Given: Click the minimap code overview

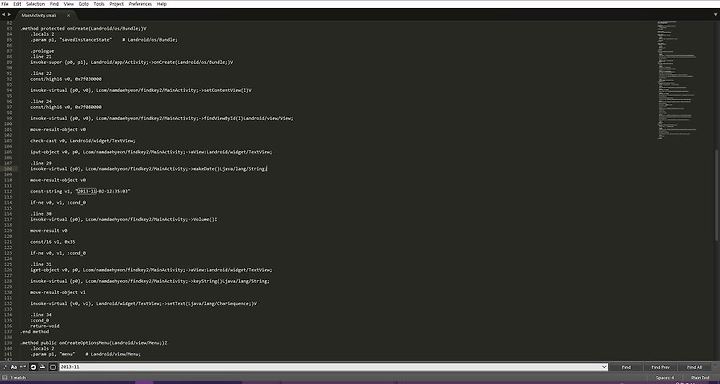Looking at the screenshot, I should pos(677,80).
